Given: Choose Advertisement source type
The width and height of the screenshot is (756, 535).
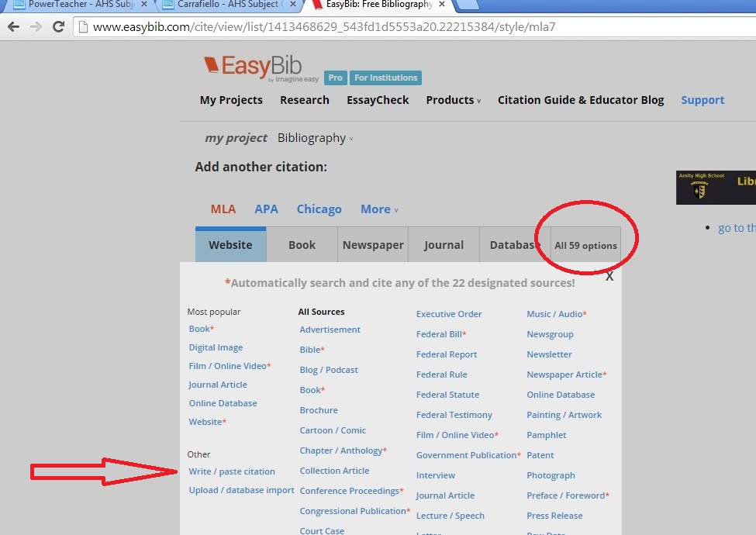Looking at the screenshot, I should pyautogui.click(x=330, y=330).
